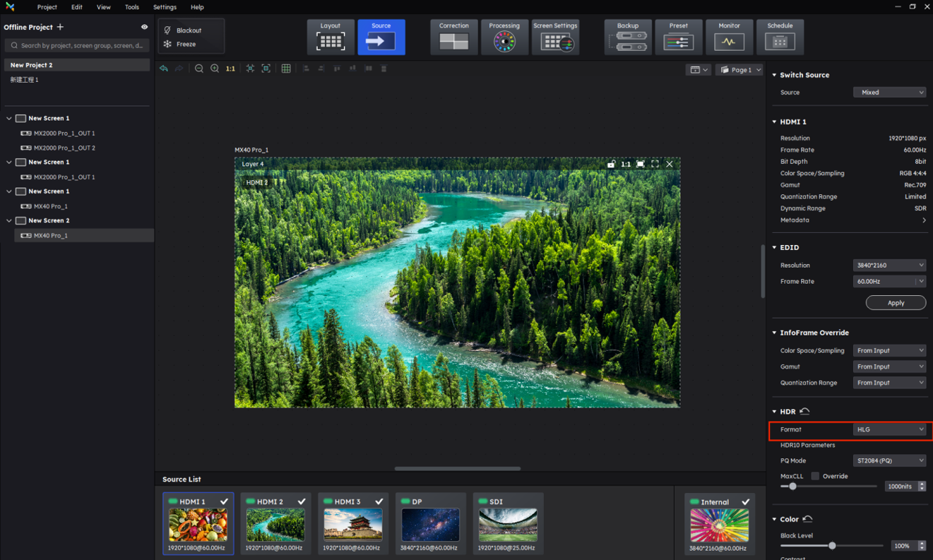The image size is (933, 560).
Task: Collapse the InfoFrame Override section
Action: click(774, 333)
